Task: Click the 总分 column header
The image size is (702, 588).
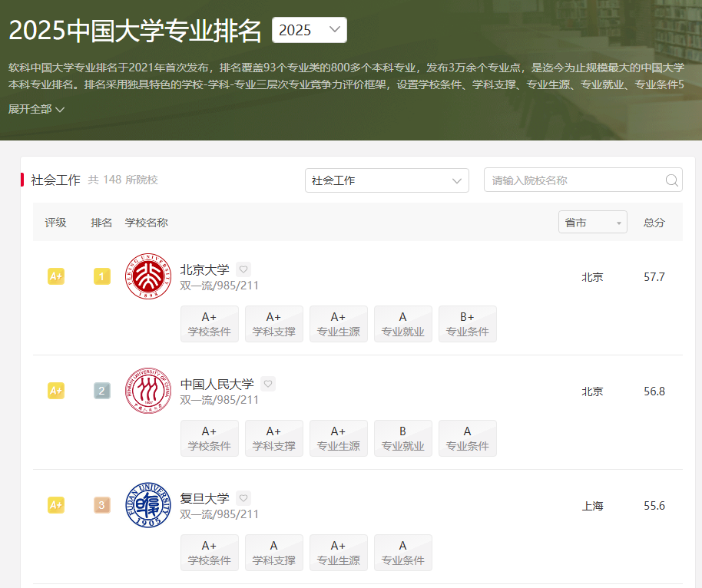Action: click(x=654, y=223)
